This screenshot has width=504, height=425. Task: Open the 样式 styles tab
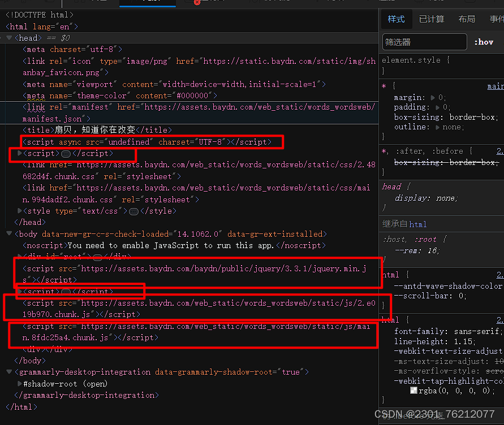[x=396, y=19]
